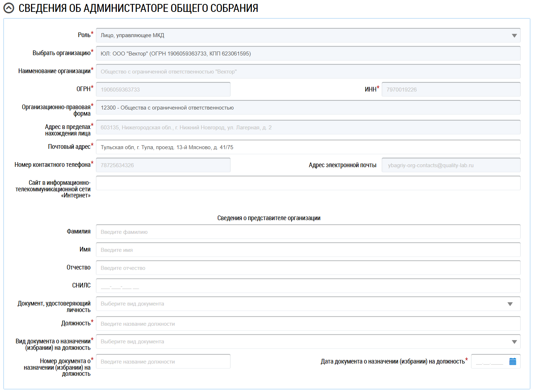Click the Должность input field

click(x=308, y=324)
